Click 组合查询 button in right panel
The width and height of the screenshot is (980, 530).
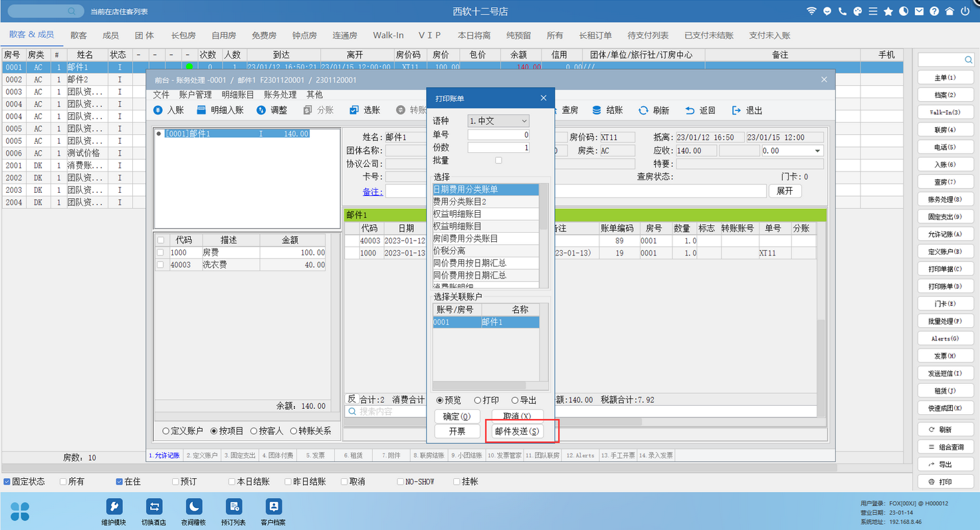click(x=945, y=447)
